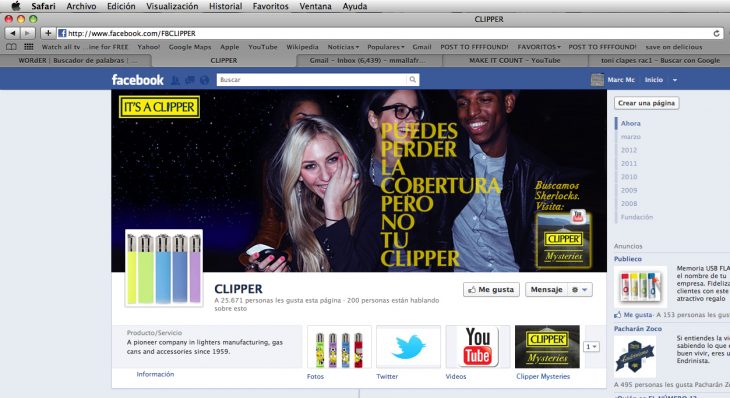The height and width of the screenshot is (398, 730).
Task: Click the facebook logo
Action: click(x=137, y=80)
